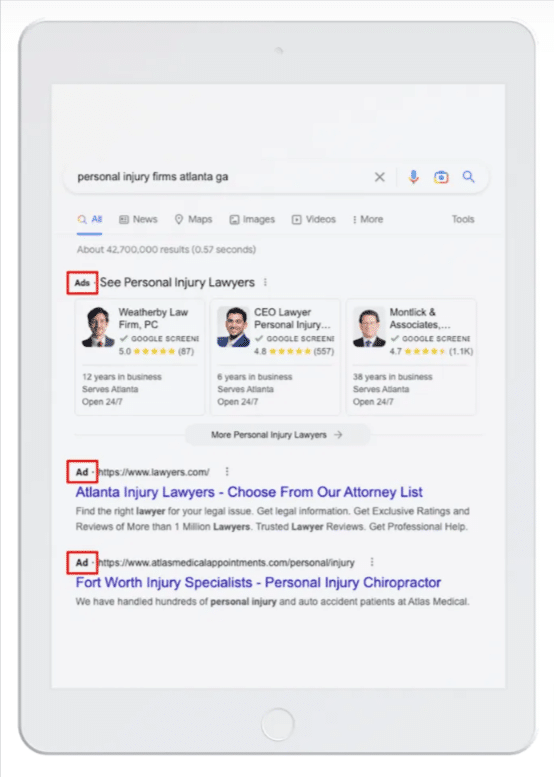This screenshot has width=554, height=777.
Task: Click the CEO Lawyer profile photo
Action: coord(233,327)
